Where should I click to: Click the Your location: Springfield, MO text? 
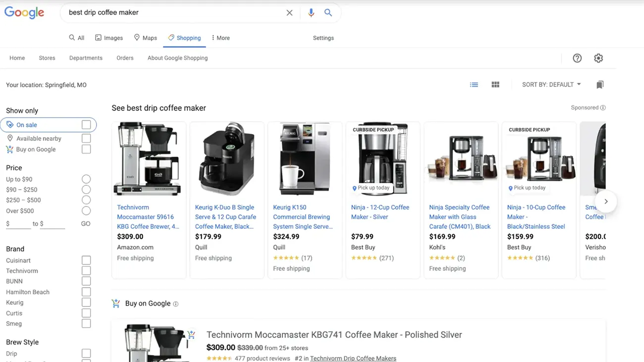(x=46, y=85)
